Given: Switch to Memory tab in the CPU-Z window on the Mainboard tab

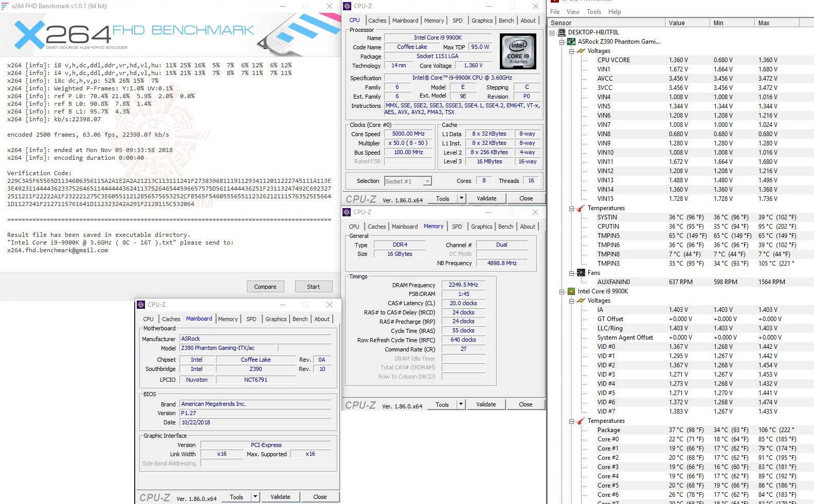Looking at the screenshot, I should 228,319.
